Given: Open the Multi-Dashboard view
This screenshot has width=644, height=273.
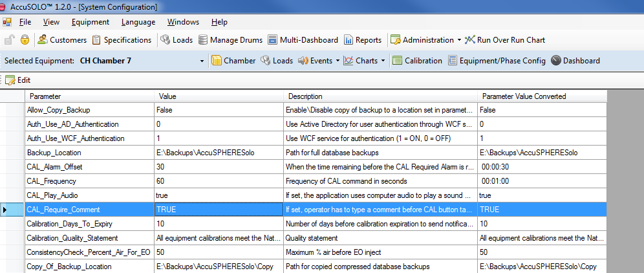Looking at the screenshot, I should click(x=303, y=40).
